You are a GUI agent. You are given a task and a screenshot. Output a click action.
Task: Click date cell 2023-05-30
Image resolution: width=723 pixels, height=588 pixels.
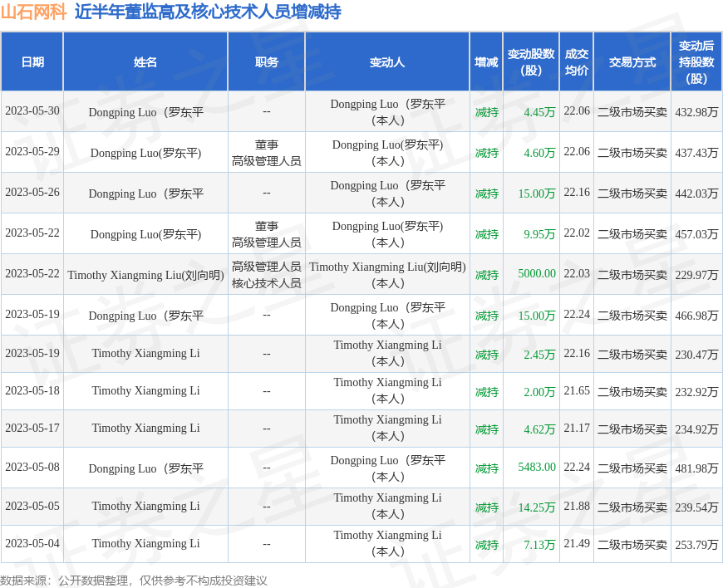pyautogui.click(x=32, y=111)
